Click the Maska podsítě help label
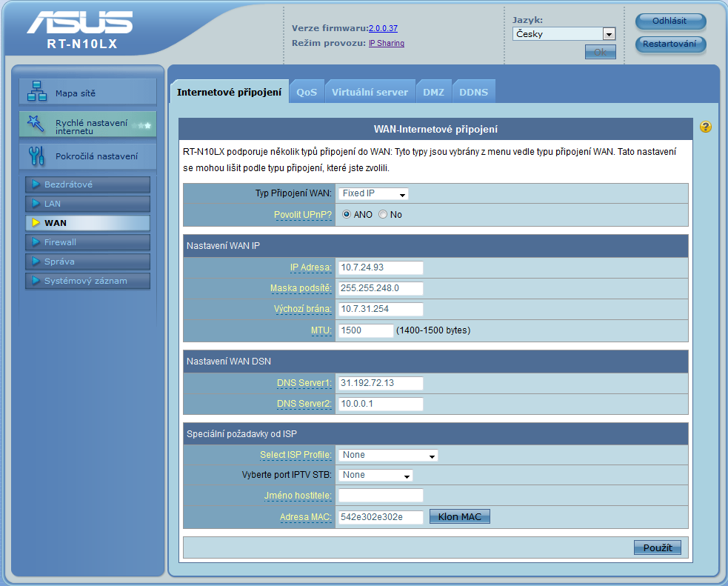Viewport: 728px width, 586px height. (301, 288)
